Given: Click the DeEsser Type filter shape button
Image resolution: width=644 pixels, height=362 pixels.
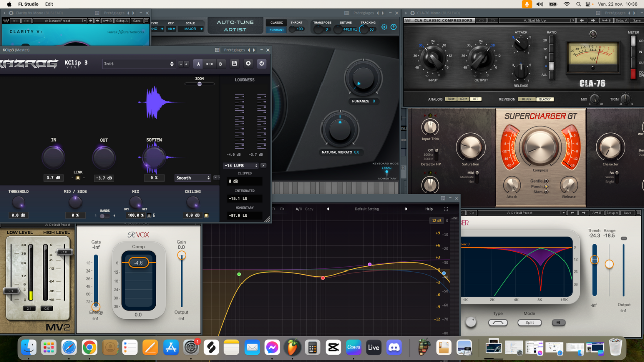Looking at the screenshot, I should click(x=498, y=323).
